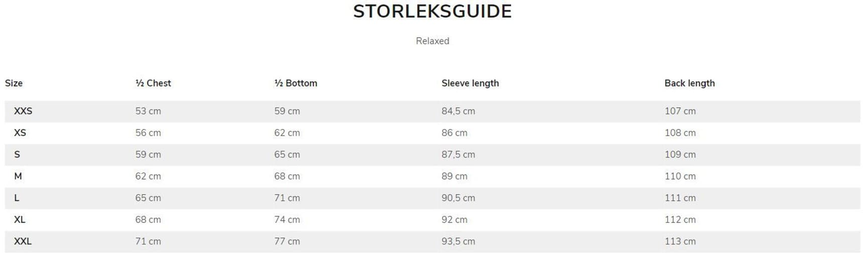Click the 68 cm bottom value for M
This screenshot has width=868, height=256.
[x=287, y=176]
